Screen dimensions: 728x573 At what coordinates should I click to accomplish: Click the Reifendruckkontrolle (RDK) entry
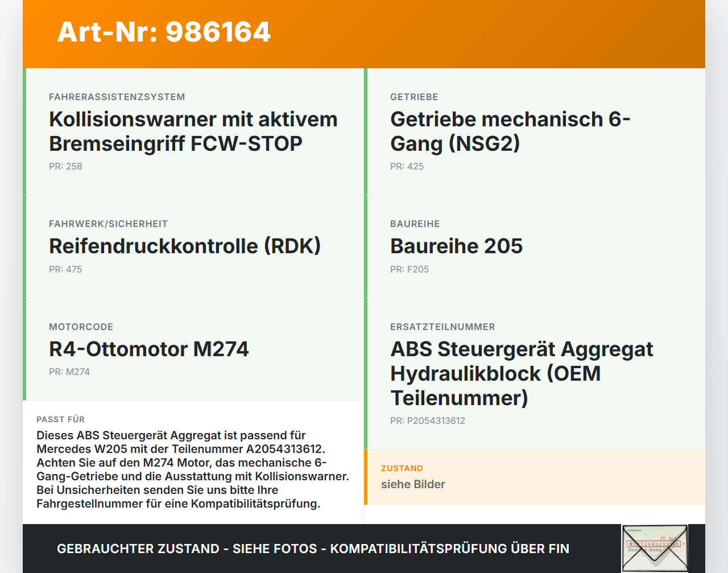[x=185, y=246]
